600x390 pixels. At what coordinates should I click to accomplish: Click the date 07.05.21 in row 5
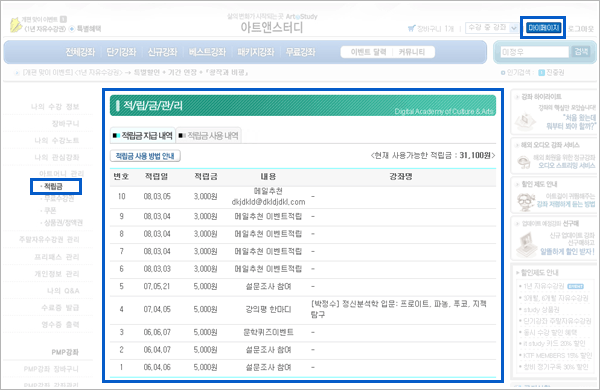tap(157, 286)
